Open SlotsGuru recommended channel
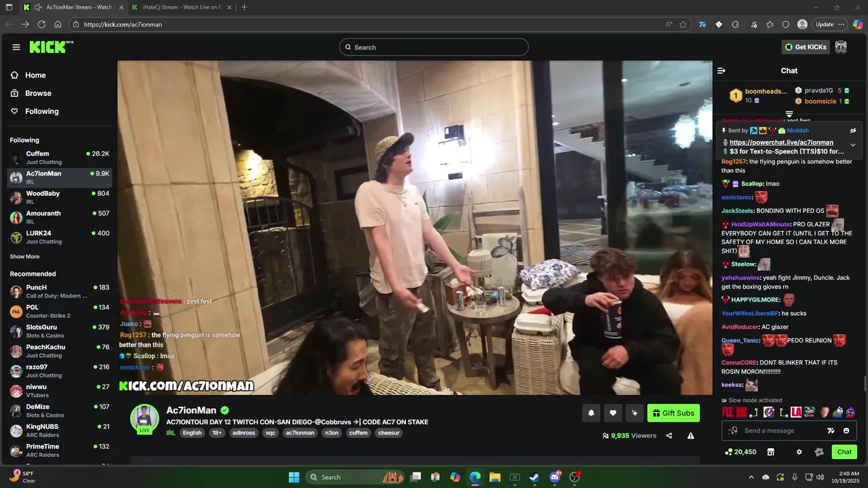This screenshot has width=868, height=488. pos(60,331)
